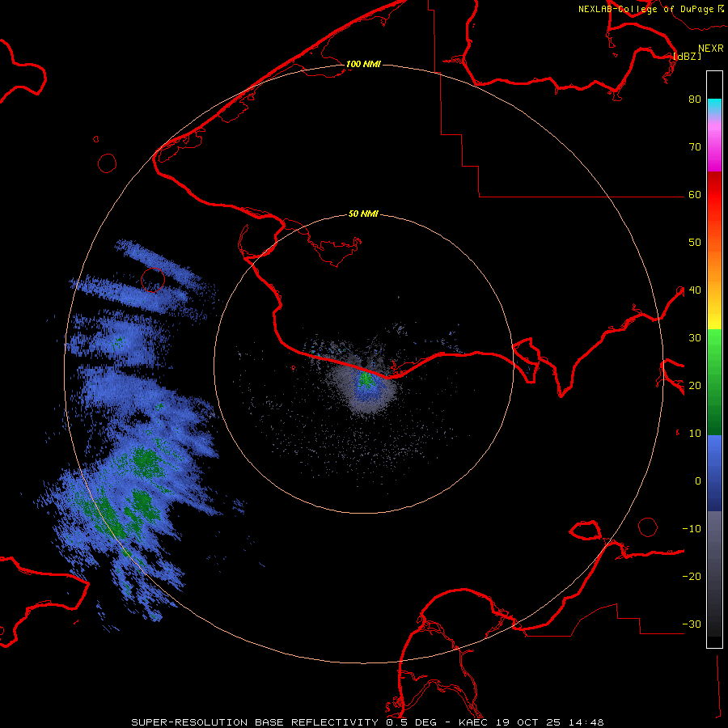
Task: Click the 30 value on the color scale
Action: (695, 337)
